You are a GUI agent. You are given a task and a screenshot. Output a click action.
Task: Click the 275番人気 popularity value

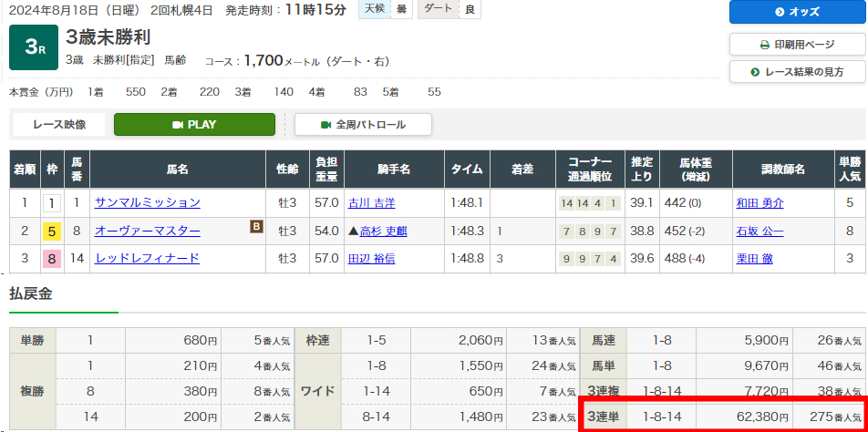point(836,417)
